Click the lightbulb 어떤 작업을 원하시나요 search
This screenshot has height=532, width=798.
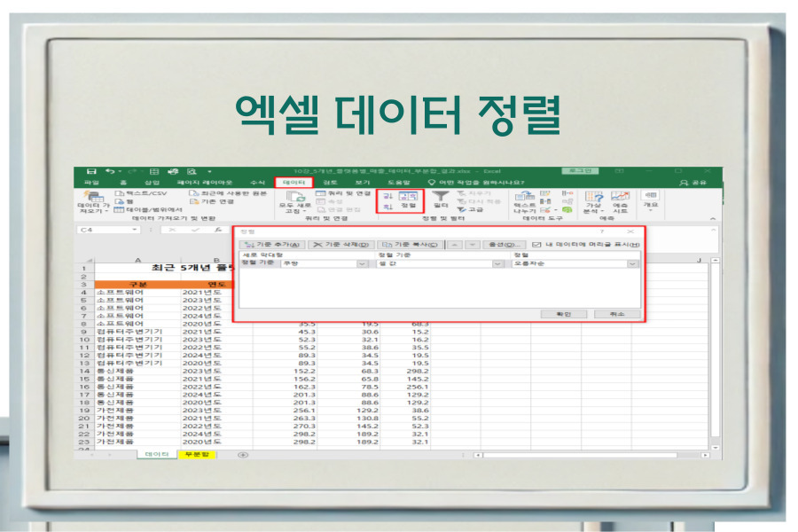[475, 183]
